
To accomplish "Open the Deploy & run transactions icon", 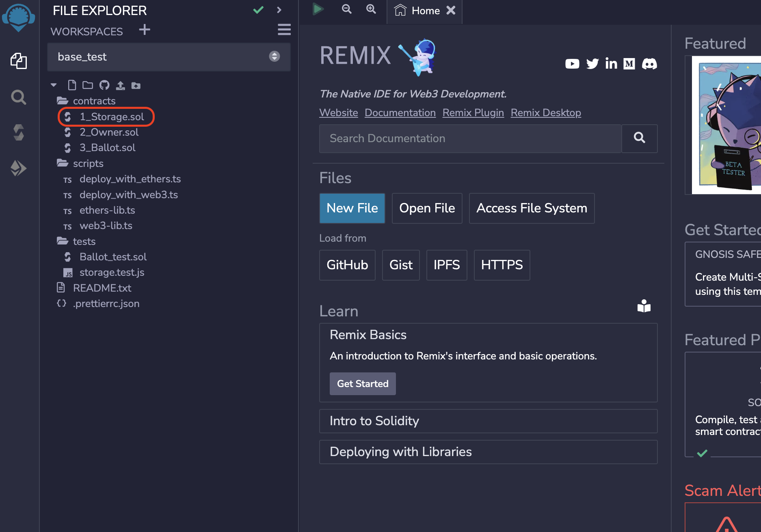I will [x=19, y=168].
